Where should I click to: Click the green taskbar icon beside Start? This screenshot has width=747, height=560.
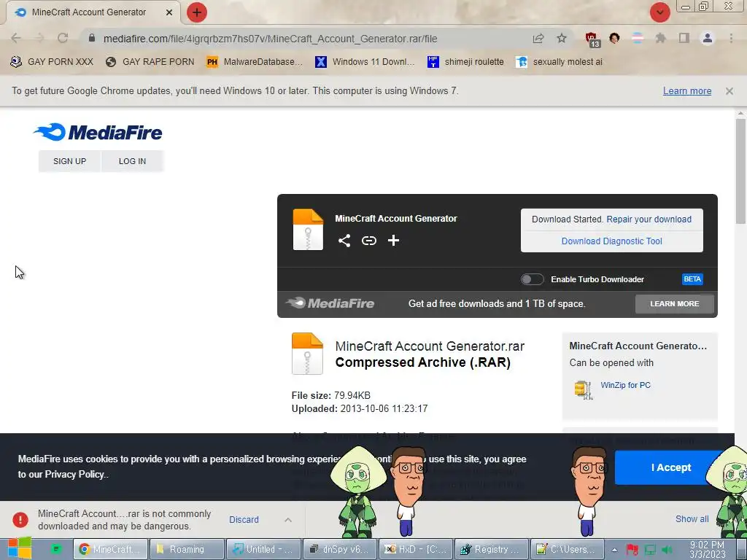(56, 548)
